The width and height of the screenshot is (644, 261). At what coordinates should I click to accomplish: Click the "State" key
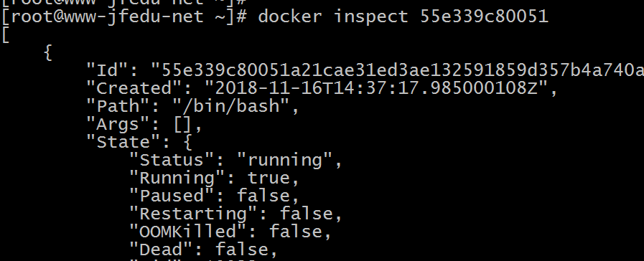123,142
